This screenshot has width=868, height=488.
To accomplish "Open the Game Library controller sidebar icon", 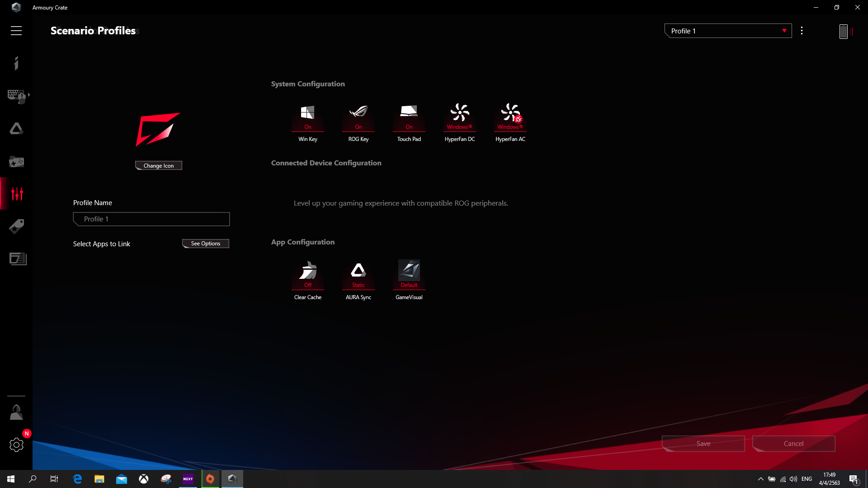I will pyautogui.click(x=16, y=161).
